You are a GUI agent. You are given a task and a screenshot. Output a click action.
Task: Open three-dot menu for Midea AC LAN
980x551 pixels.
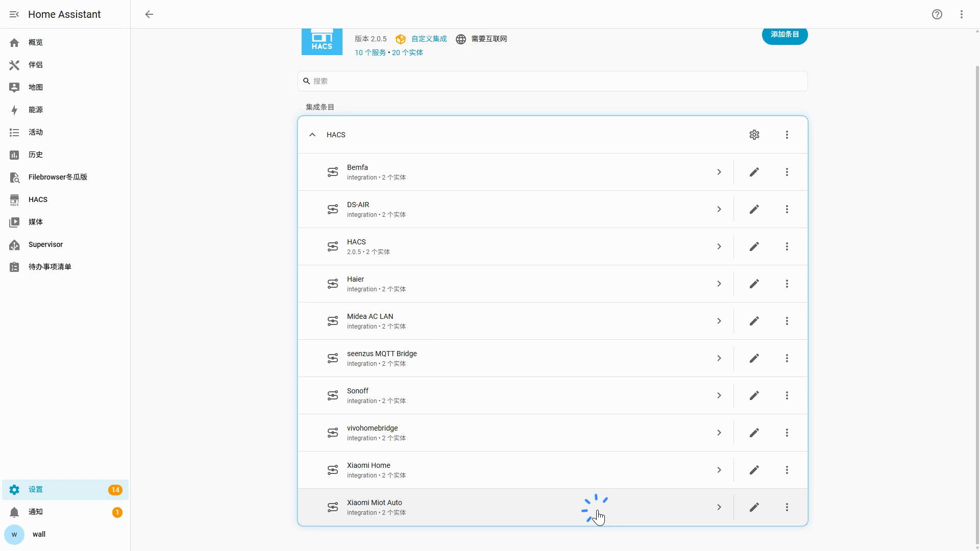tap(787, 321)
